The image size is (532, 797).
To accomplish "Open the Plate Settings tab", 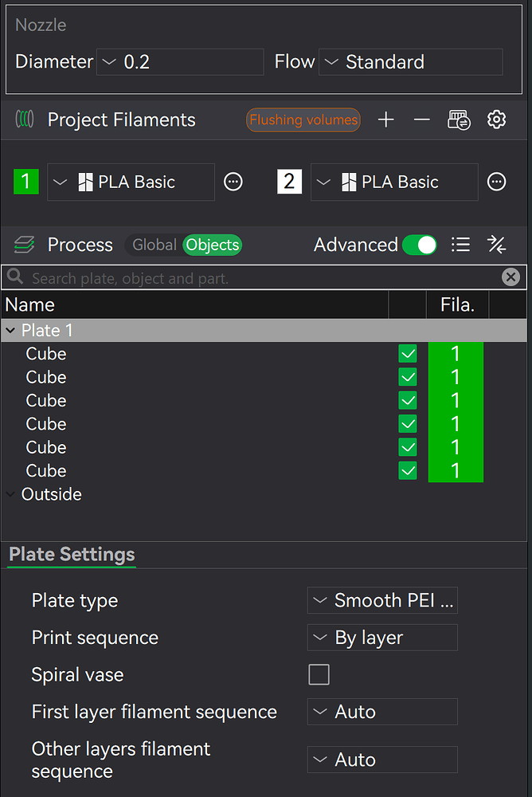I will pos(72,555).
